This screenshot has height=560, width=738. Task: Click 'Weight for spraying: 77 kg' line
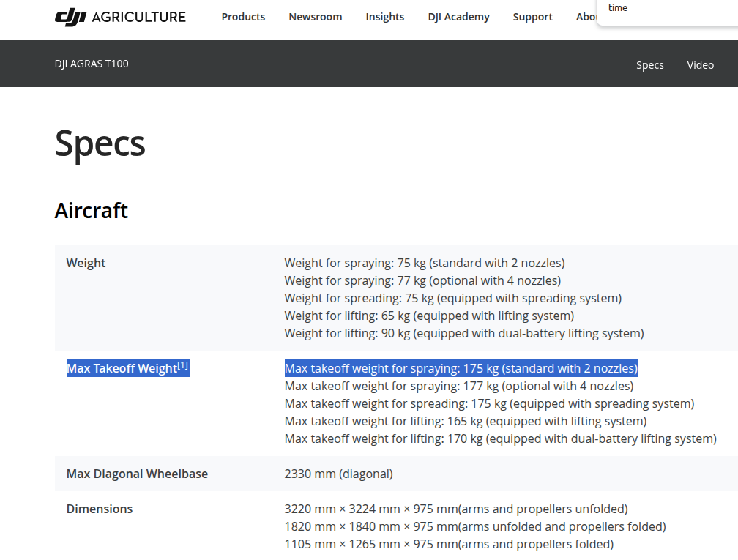(x=422, y=280)
